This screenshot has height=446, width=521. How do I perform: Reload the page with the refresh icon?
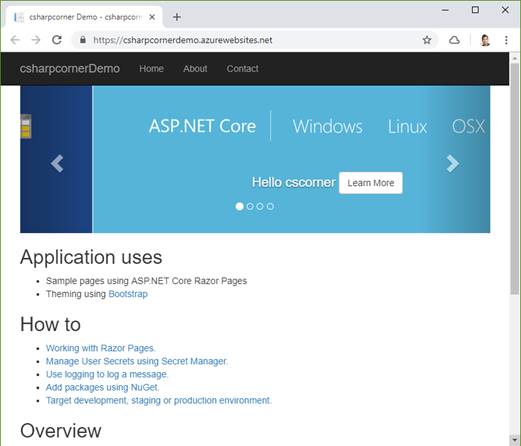click(x=57, y=40)
